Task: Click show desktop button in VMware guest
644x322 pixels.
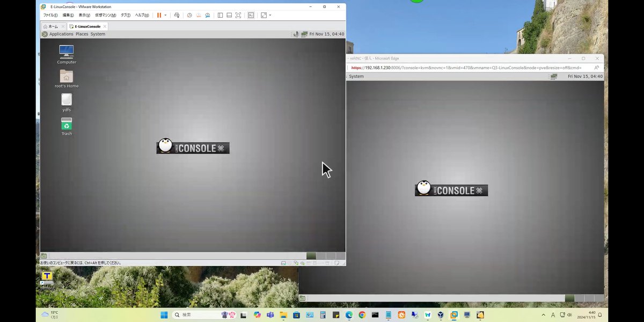Action: 44,256
